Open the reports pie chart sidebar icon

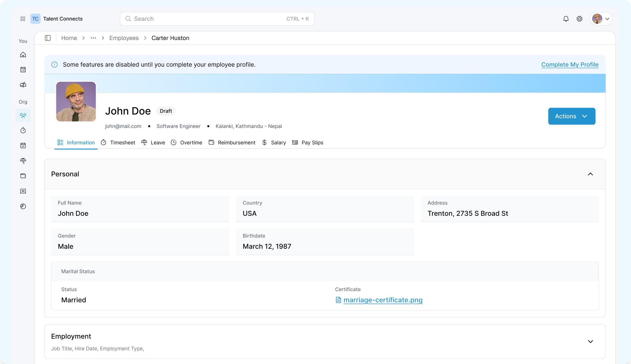click(x=23, y=206)
